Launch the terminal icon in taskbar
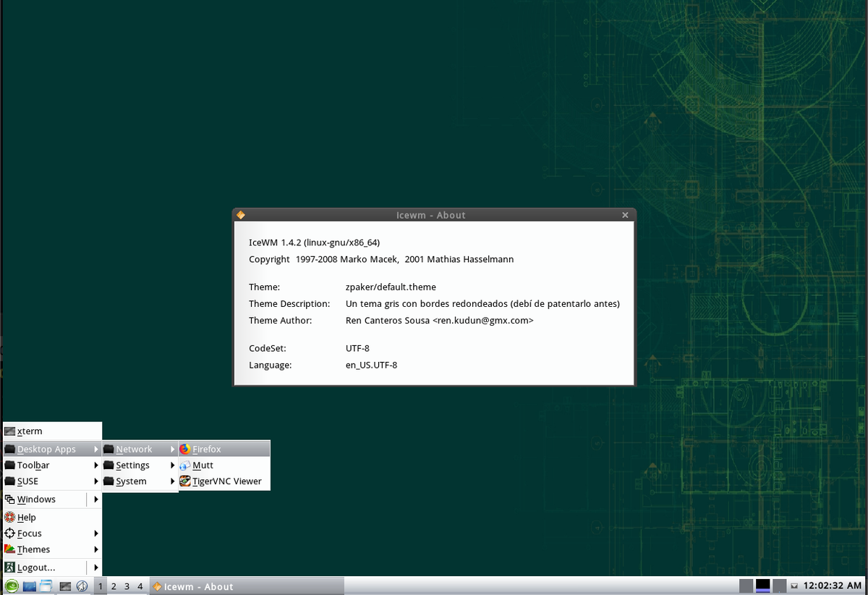Image resolution: width=868 pixels, height=595 pixels. pyautogui.click(x=64, y=586)
